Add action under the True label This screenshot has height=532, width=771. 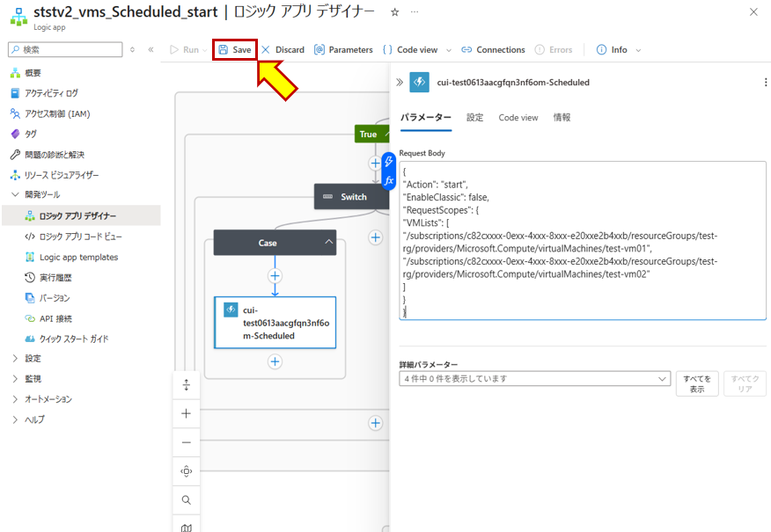(x=375, y=163)
